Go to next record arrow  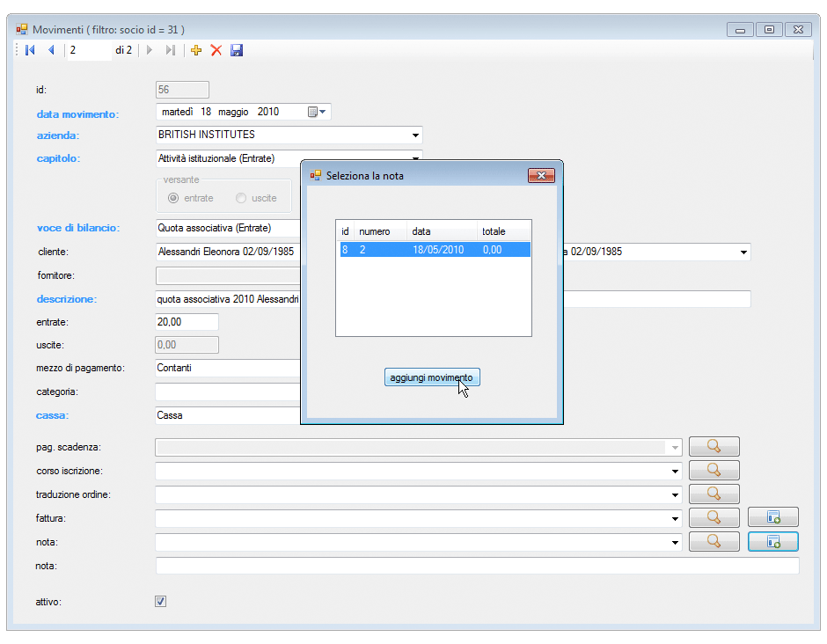(150, 50)
